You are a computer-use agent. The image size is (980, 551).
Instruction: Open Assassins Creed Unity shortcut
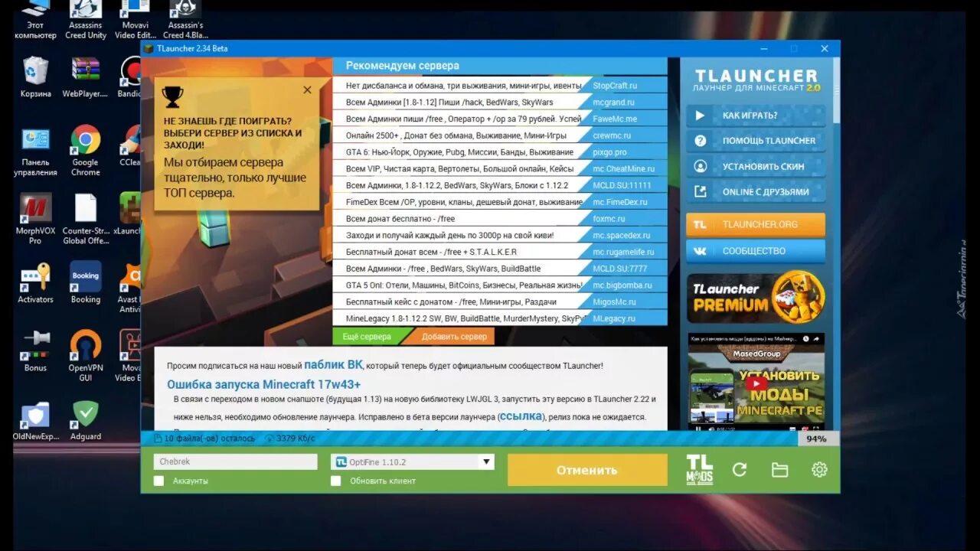[x=86, y=21]
